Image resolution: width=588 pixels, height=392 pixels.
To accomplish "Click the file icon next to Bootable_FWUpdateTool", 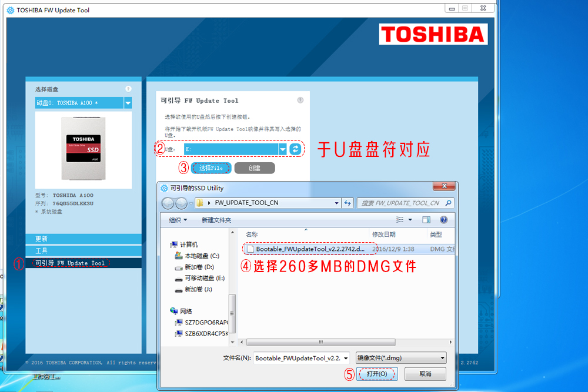I will (x=250, y=249).
